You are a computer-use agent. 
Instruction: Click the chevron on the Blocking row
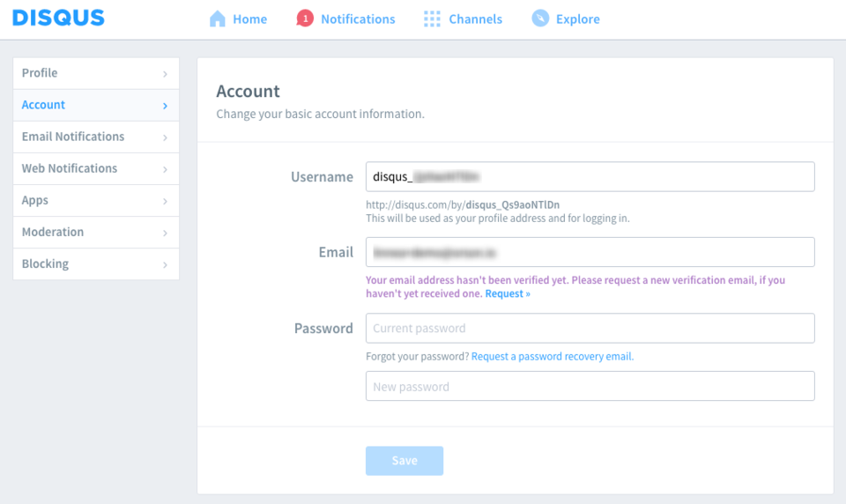pos(165,265)
